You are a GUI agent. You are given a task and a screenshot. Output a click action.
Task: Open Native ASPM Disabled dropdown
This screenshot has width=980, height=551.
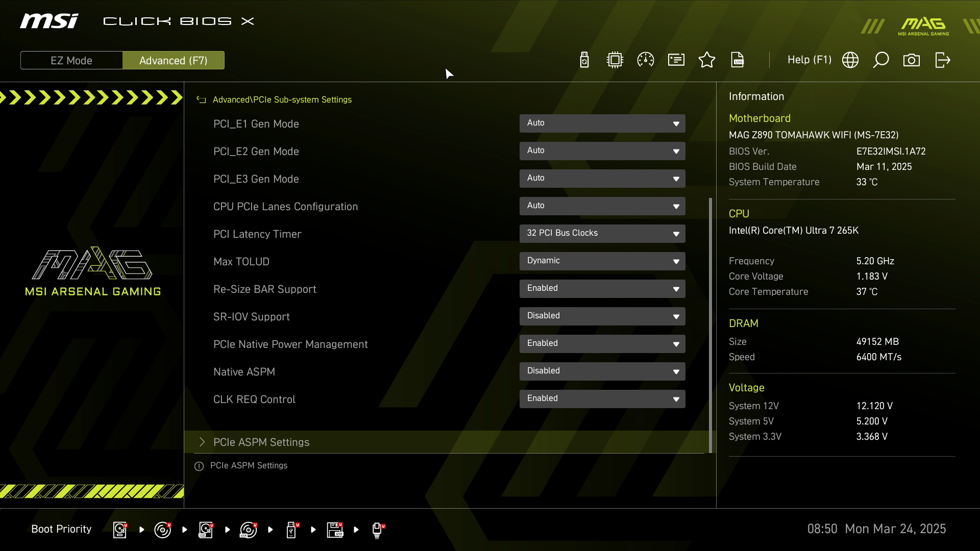tap(602, 371)
